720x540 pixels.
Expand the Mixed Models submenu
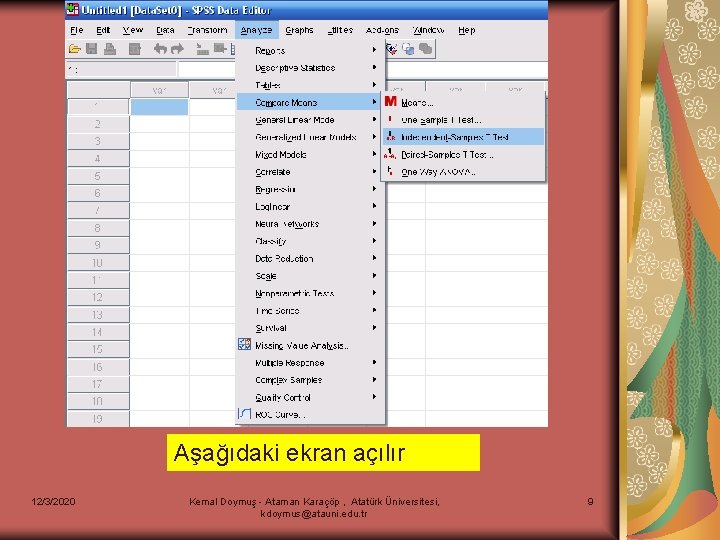click(x=310, y=154)
